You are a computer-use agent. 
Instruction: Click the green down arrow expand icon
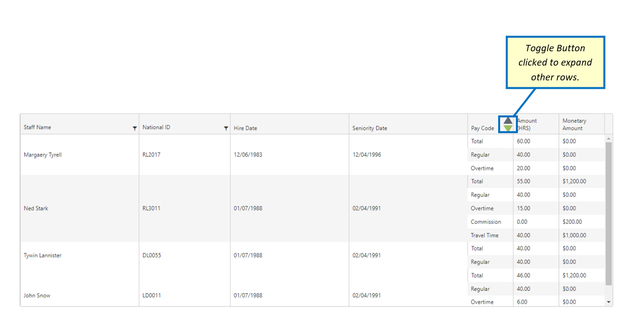pyautogui.click(x=507, y=128)
